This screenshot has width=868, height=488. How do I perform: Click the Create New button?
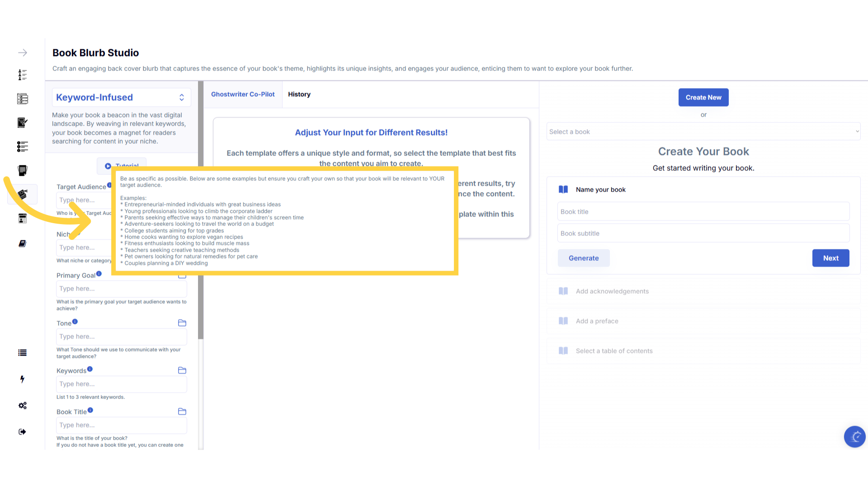coord(703,98)
